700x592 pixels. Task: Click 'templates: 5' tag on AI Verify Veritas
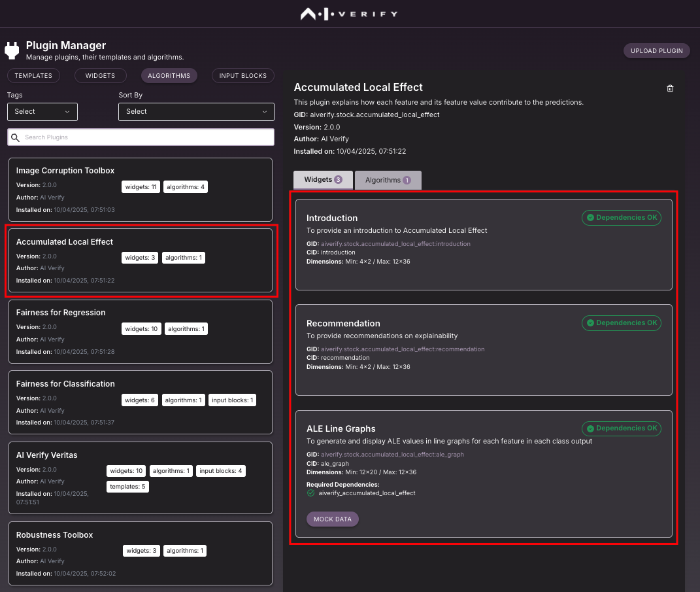click(x=127, y=487)
